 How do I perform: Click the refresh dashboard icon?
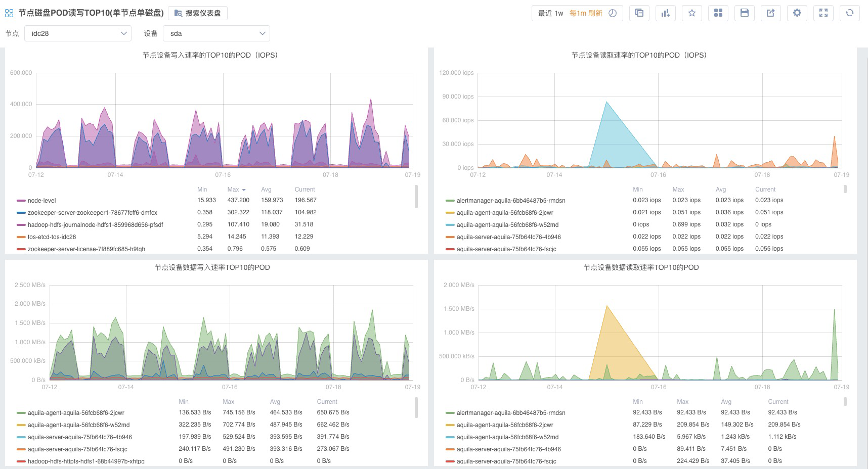click(850, 13)
